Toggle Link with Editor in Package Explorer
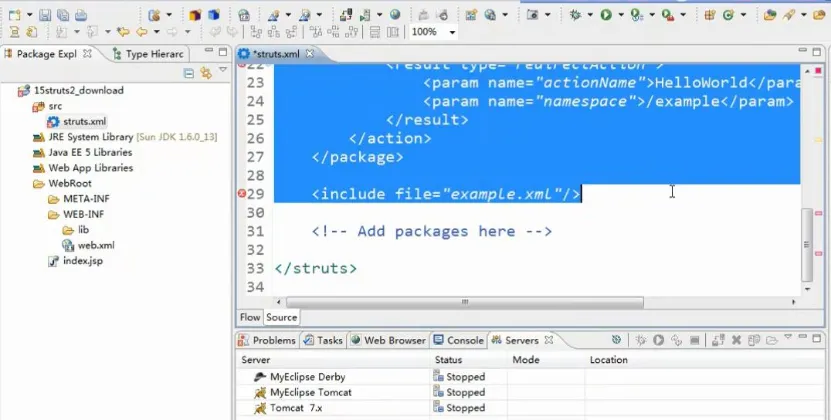 coord(206,73)
